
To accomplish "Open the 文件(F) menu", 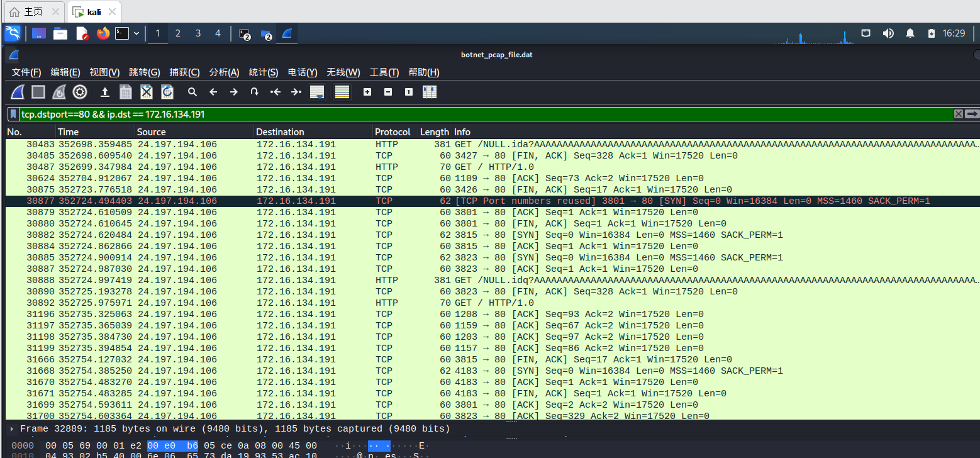I will tap(26, 72).
